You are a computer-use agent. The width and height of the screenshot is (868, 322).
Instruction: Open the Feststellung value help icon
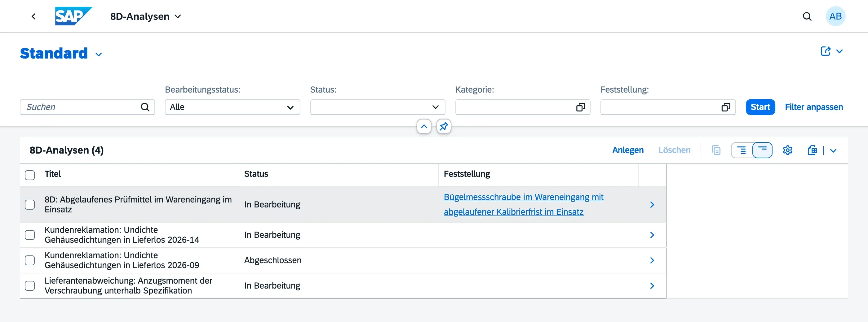725,107
